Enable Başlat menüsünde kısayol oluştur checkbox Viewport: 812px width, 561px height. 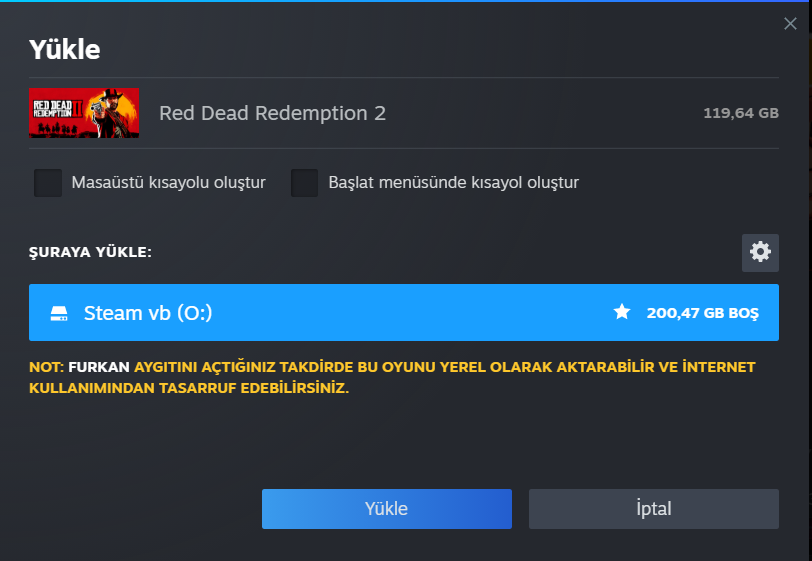(304, 182)
